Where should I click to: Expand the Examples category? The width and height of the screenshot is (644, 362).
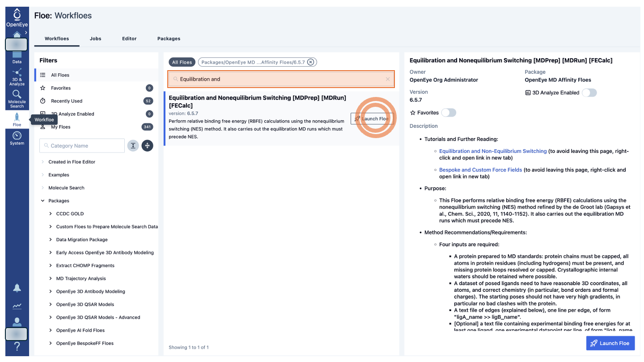43,175
